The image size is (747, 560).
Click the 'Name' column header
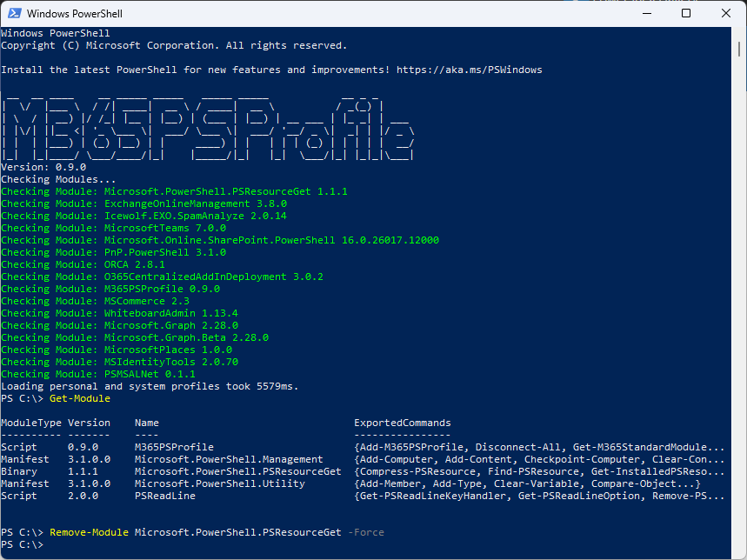pos(147,423)
